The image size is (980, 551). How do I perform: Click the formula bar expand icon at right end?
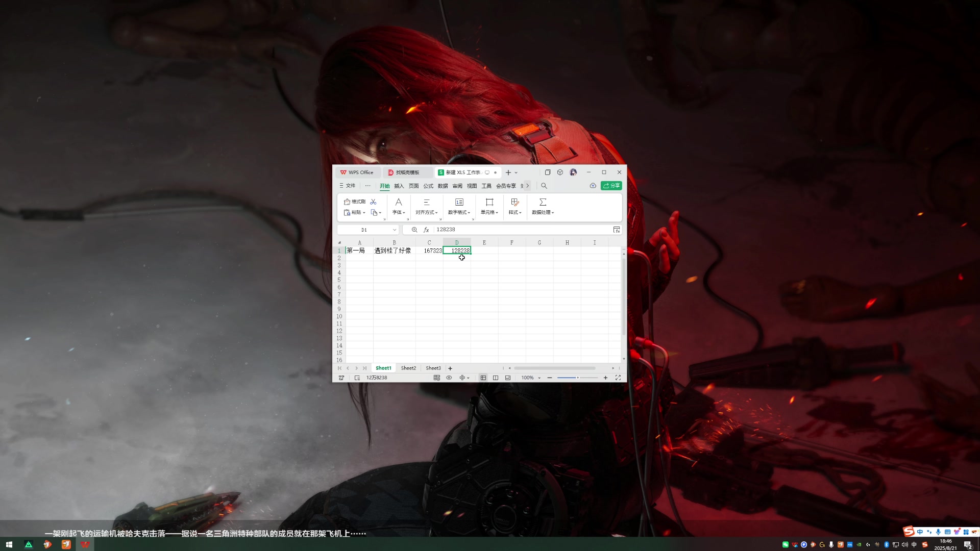pos(617,230)
